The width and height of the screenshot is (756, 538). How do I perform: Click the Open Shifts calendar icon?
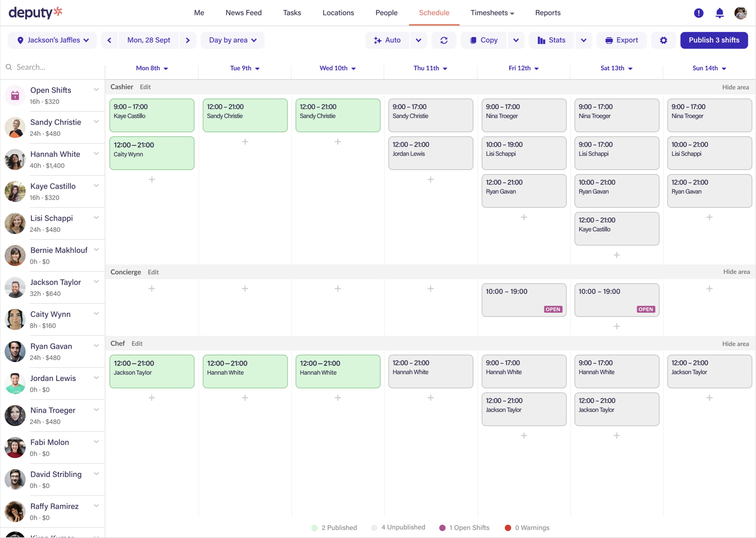tap(15, 95)
